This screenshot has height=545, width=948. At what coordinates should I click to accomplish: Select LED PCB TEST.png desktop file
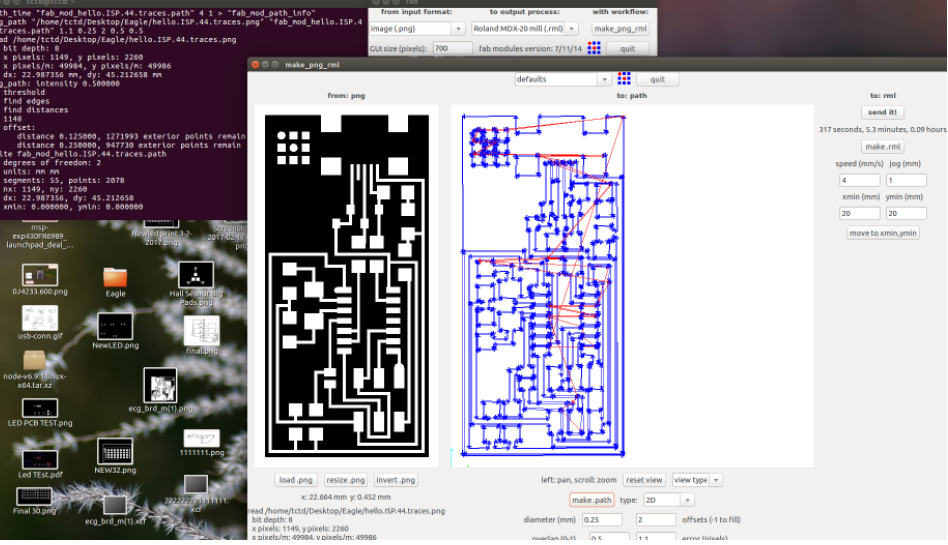point(40,413)
